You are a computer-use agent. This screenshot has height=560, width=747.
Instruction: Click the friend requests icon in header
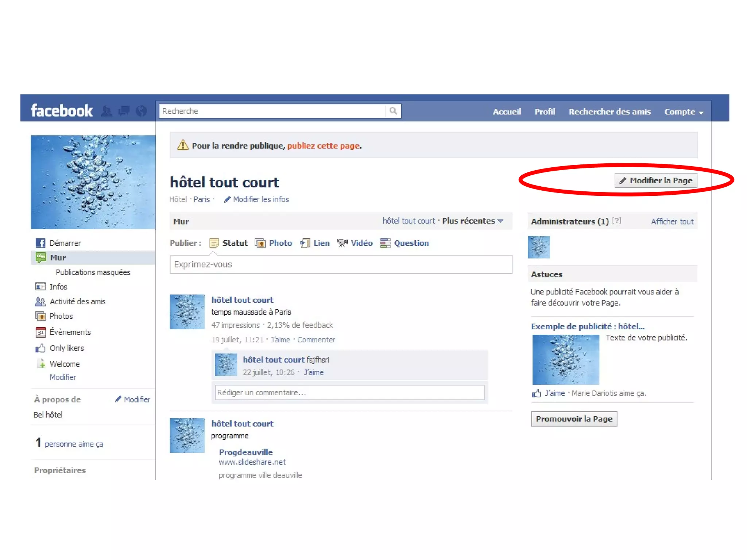click(106, 111)
